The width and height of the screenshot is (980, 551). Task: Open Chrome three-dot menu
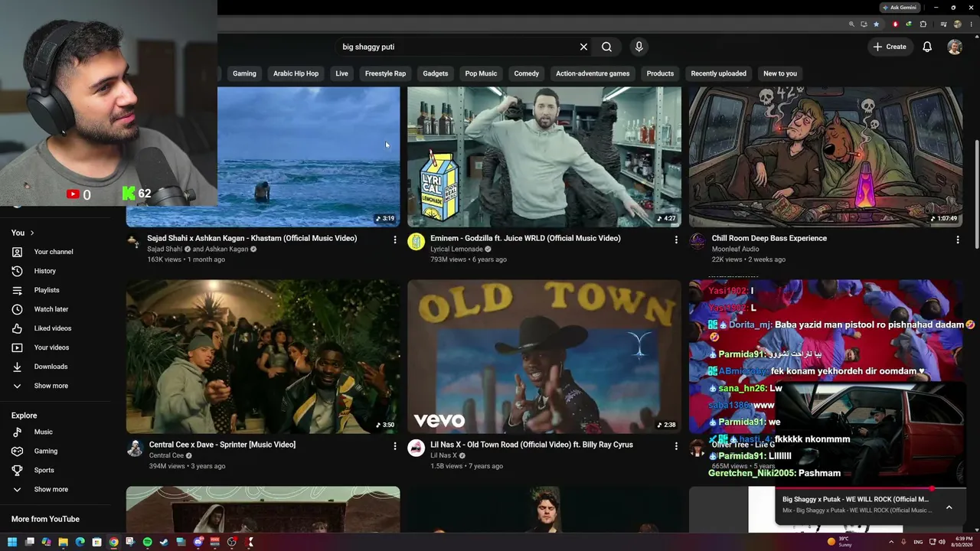(972, 24)
